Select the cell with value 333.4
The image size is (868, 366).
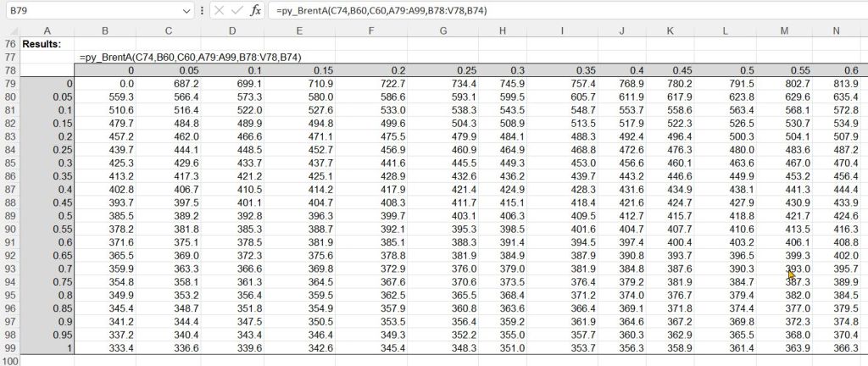[x=105, y=348]
